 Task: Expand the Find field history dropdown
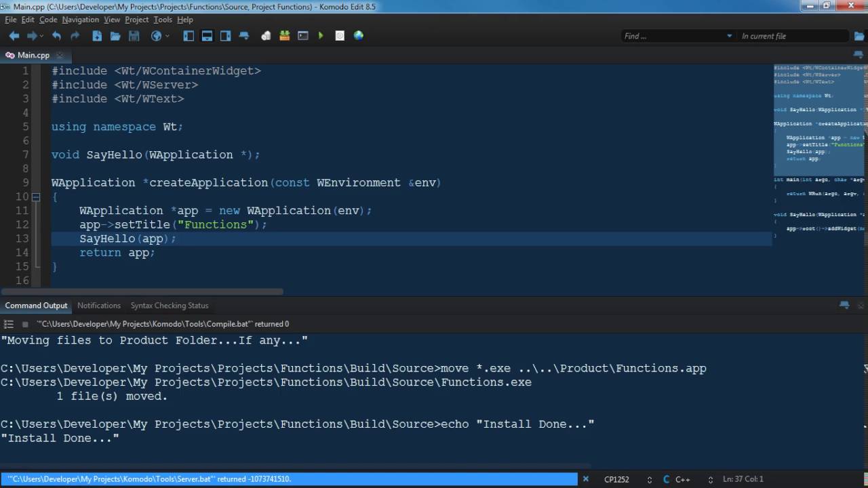(x=730, y=36)
